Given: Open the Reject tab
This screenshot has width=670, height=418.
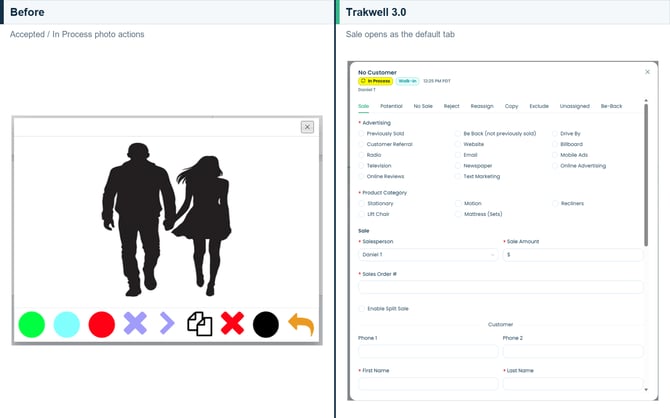Looking at the screenshot, I should tap(452, 106).
